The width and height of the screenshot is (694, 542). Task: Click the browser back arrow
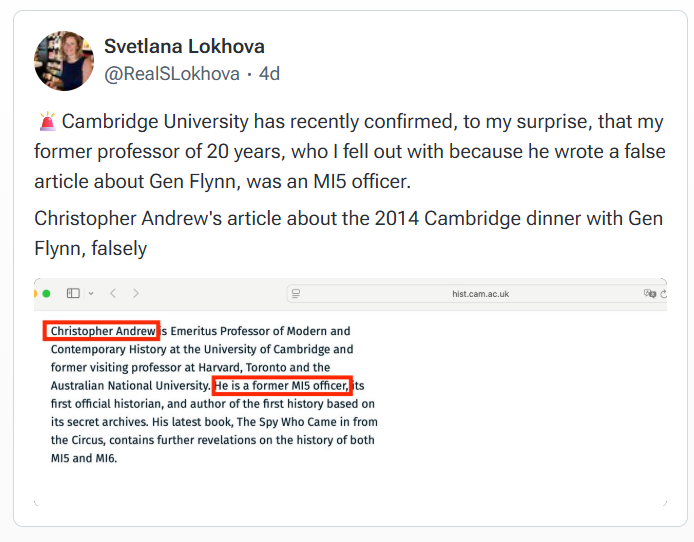(113, 293)
